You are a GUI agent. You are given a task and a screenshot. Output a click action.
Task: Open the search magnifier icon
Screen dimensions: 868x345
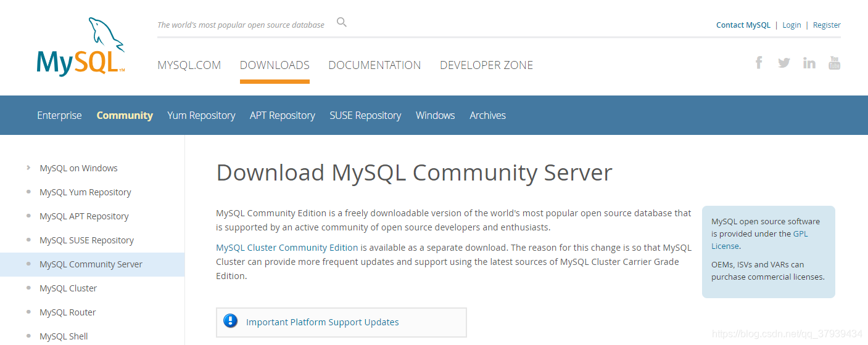click(x=342, y=23)
